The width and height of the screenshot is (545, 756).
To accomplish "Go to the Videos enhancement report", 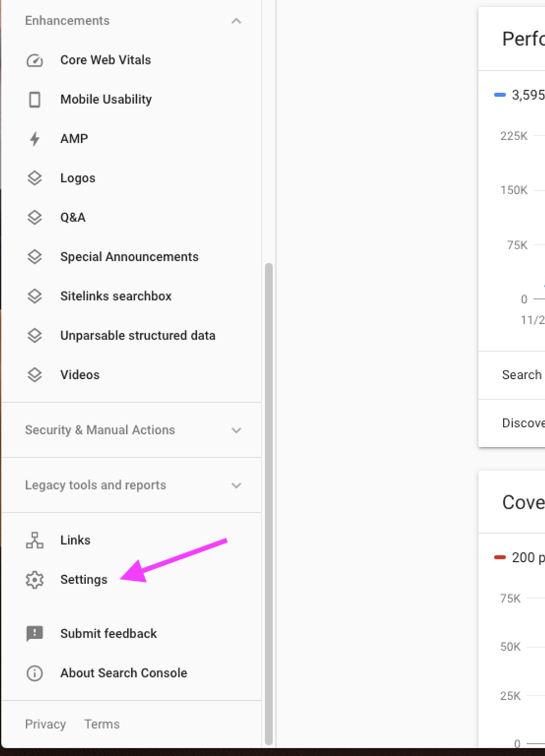I will click(80, 375).
